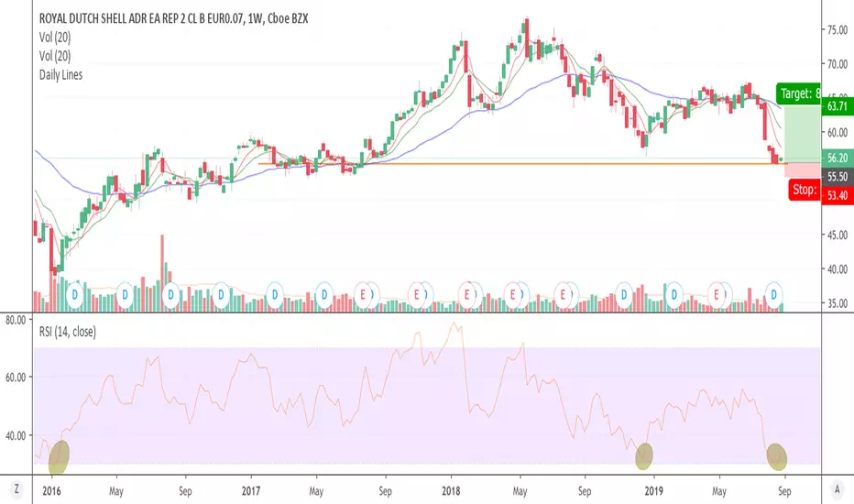Click the 2016 label on time axis

pyautogui.click(x=51, y=491)
